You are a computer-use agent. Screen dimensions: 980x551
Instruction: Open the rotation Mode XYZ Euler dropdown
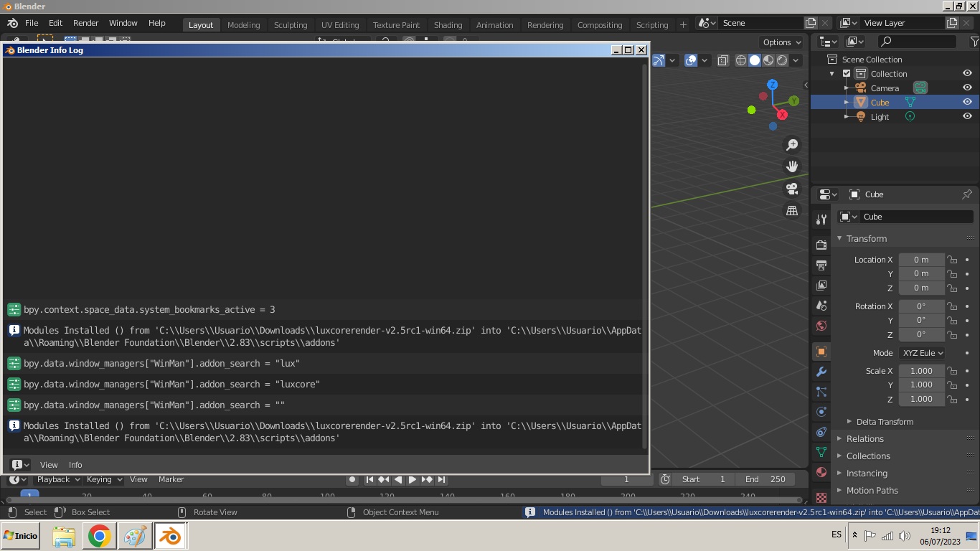click(x=922, y=353)
